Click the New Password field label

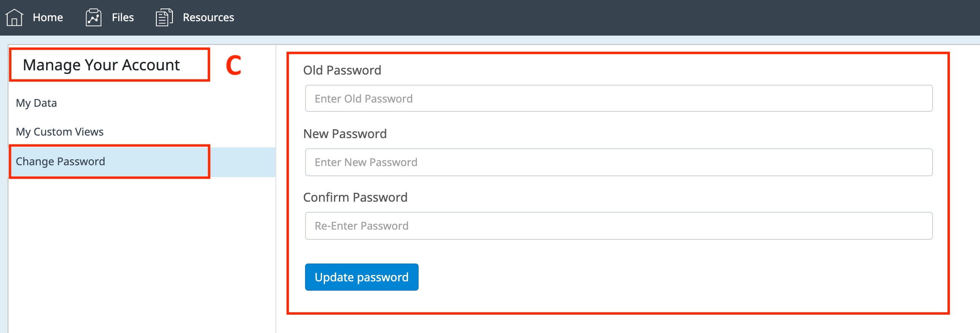coord(345,134)
